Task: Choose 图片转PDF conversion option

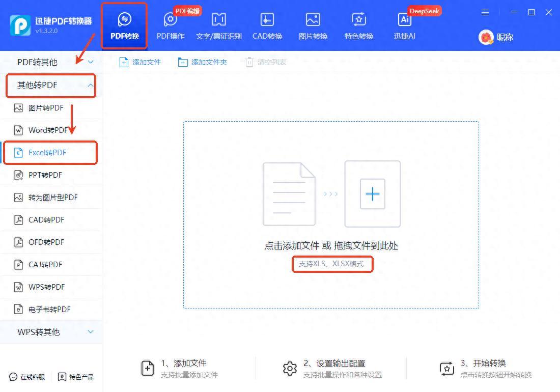Action: point(46,108)
